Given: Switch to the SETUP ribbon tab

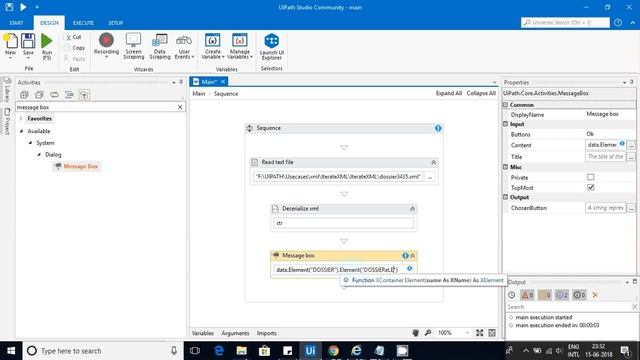Looking at the screenshot, I should pos(116,23).
